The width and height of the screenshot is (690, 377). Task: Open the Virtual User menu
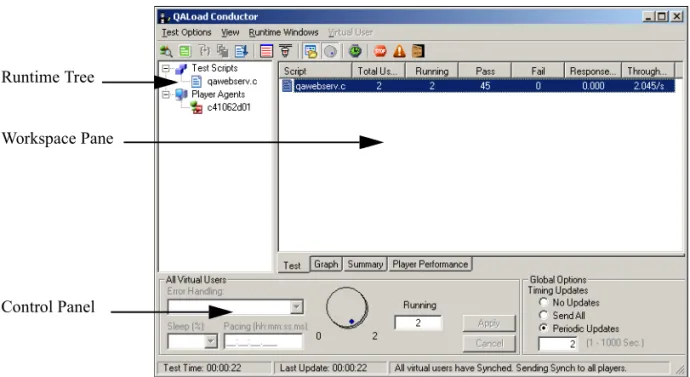pos(351,33)
